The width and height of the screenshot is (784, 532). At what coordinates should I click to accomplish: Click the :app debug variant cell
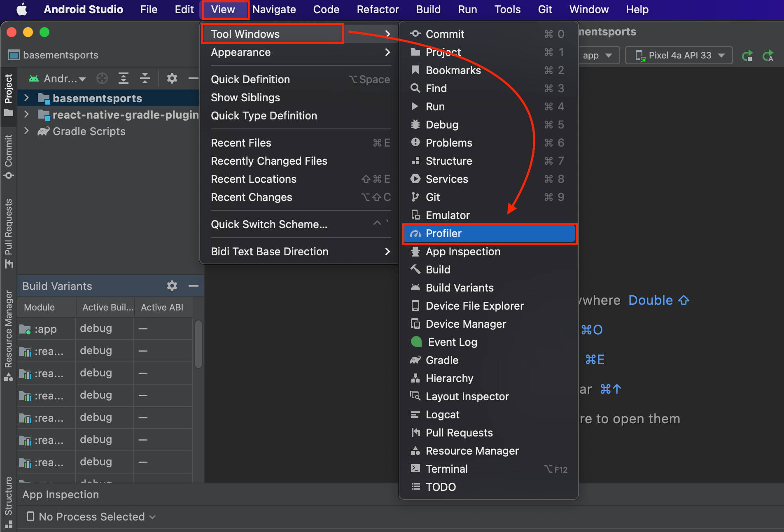point(105,329)
